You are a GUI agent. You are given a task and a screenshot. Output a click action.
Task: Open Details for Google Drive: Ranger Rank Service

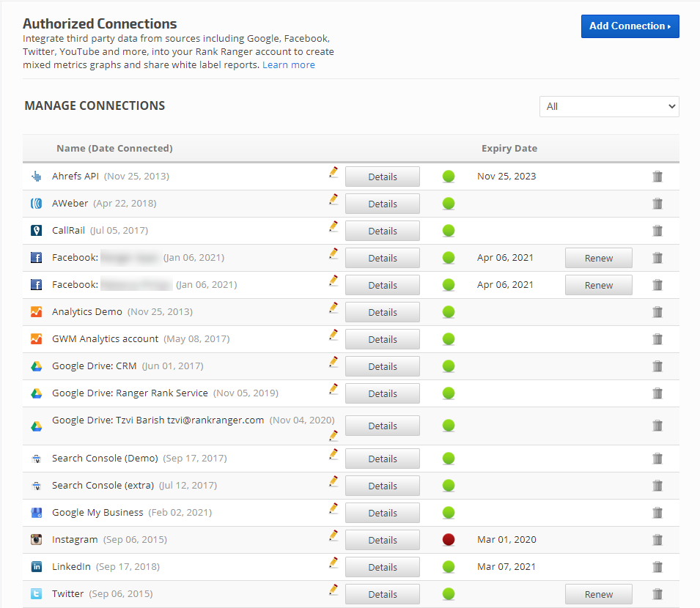[382, 393]
